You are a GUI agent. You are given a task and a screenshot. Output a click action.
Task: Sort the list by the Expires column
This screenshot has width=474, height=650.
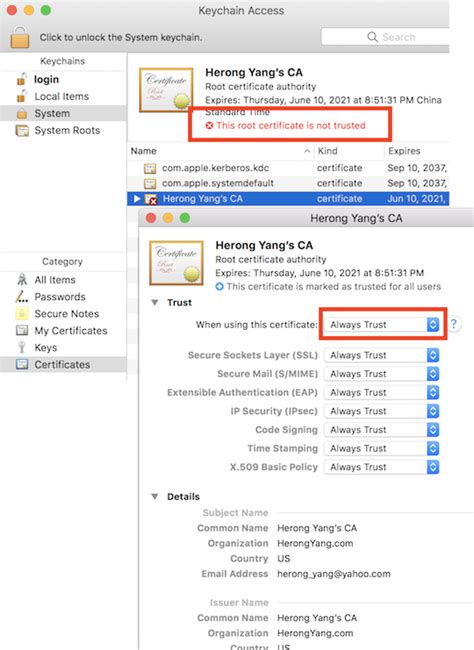[404, 151]
